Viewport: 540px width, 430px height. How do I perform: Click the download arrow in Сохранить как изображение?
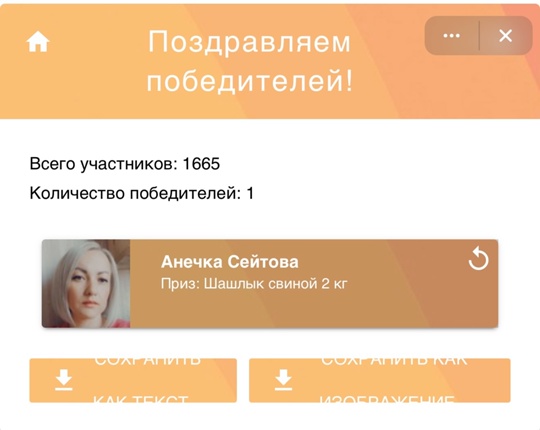coord(283,380)
